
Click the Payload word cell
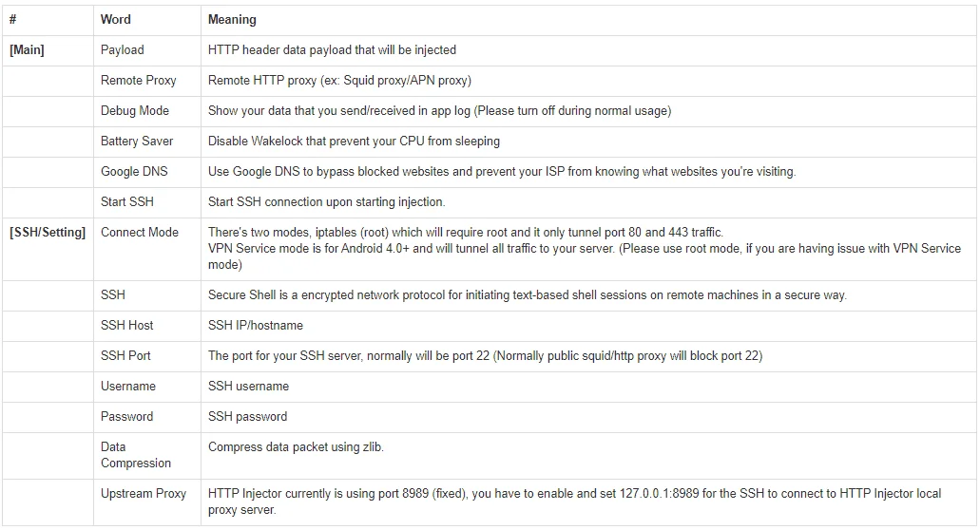pos(122,50)
